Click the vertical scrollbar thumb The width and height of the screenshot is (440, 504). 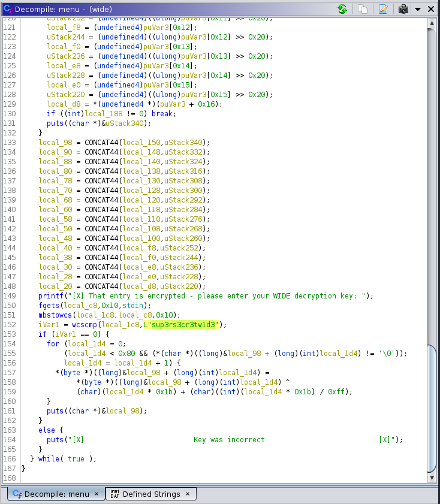click(432, 408)
